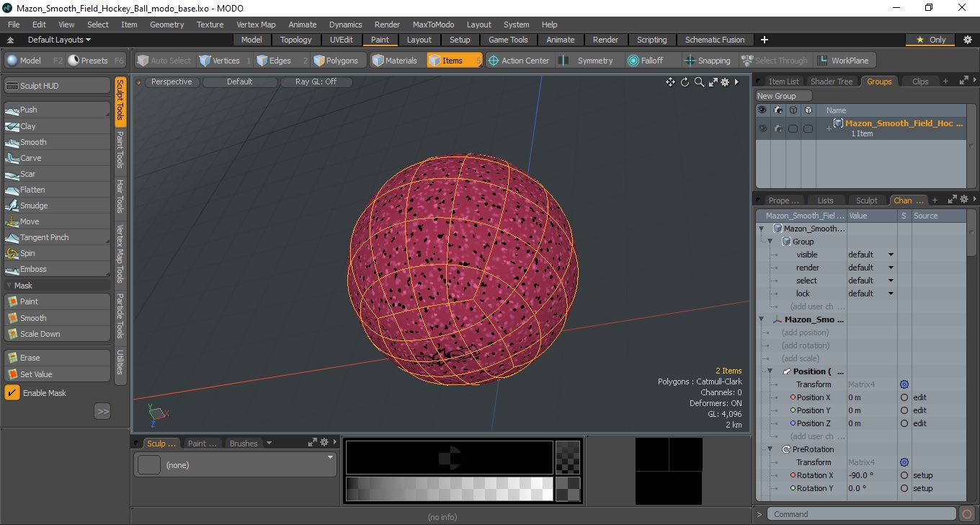Click the Action Center button
Screen dimensions: 980x525
[518, 61]
